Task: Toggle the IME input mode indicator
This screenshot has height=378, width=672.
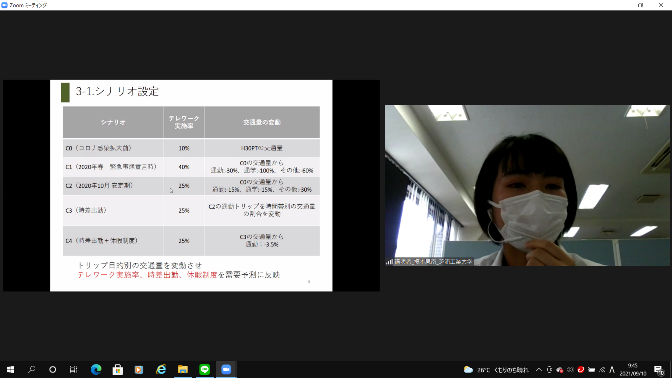Action: 612,369
